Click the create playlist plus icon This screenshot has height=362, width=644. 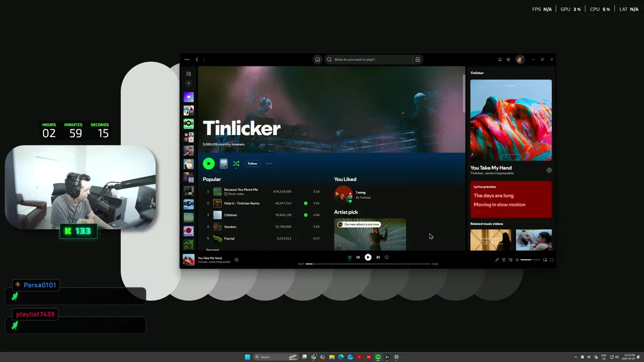pos(189,83)
